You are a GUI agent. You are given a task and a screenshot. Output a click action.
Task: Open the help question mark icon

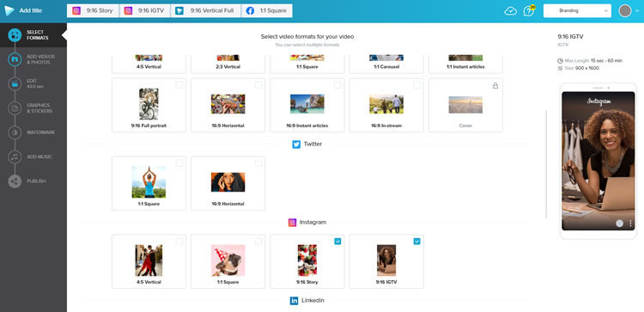529,10
